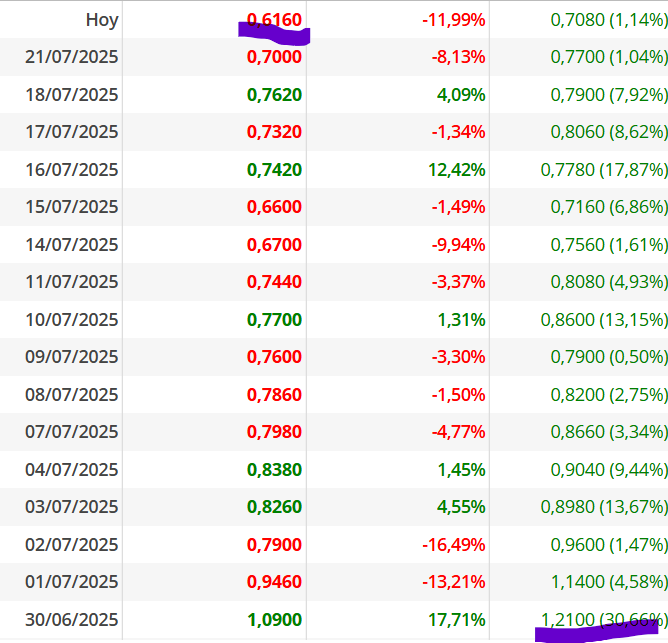The width and height of the screenshot is (668, 643).
Task: Click the -16,49% change value
Action: (454, 545)
